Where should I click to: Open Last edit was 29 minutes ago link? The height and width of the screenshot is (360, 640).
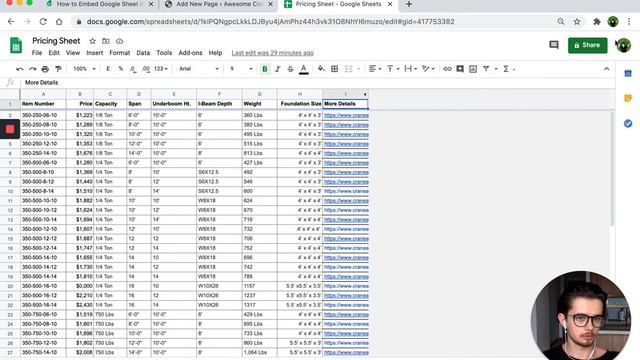[273, 53]
